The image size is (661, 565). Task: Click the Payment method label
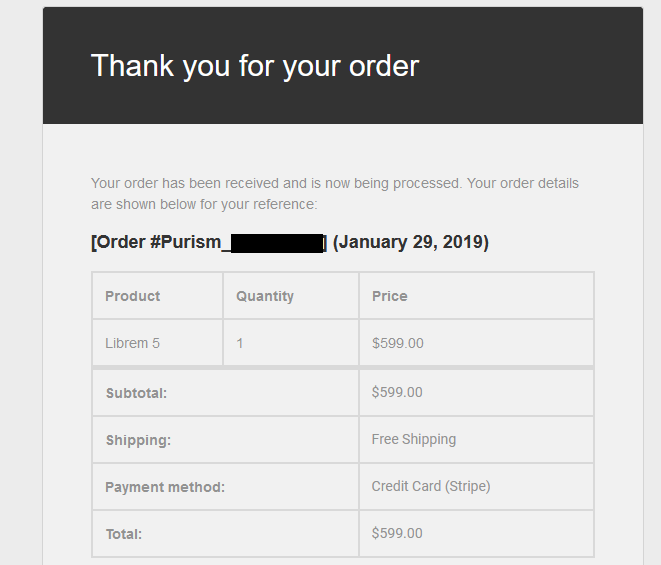165,487
